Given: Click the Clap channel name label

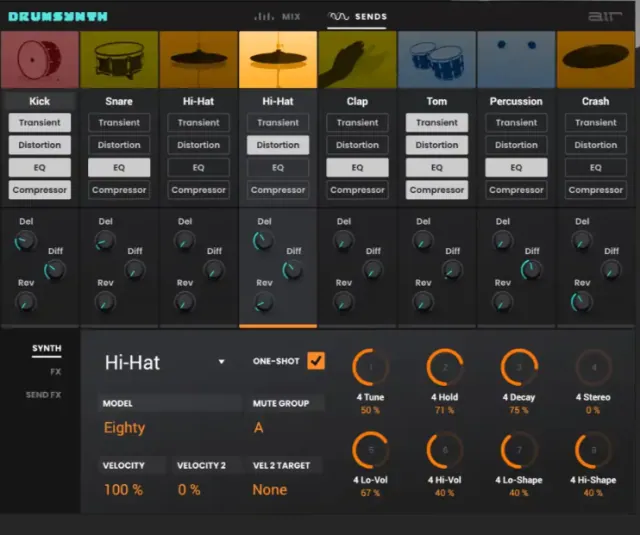Looking at the screenshot, I should tap(357, 101).
